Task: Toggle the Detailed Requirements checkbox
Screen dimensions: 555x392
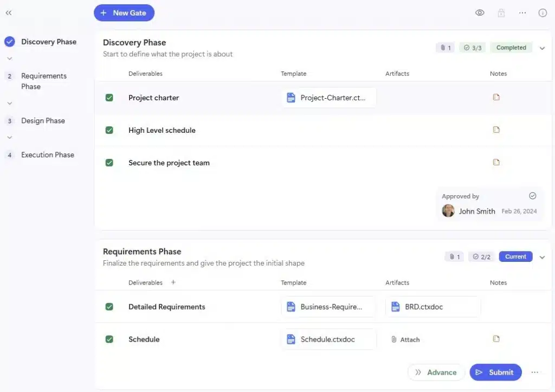Action: [x=109, y=307]
